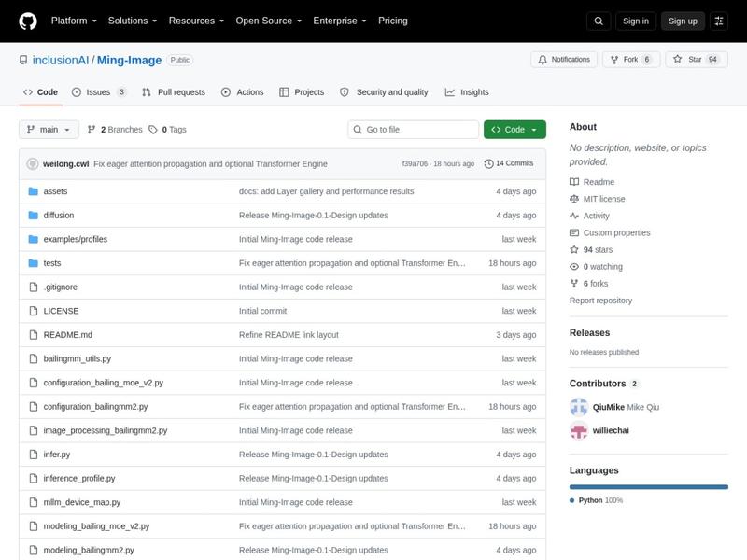Open QiuMike contributor avatar
747x560 pixels.
pos(579,407)
